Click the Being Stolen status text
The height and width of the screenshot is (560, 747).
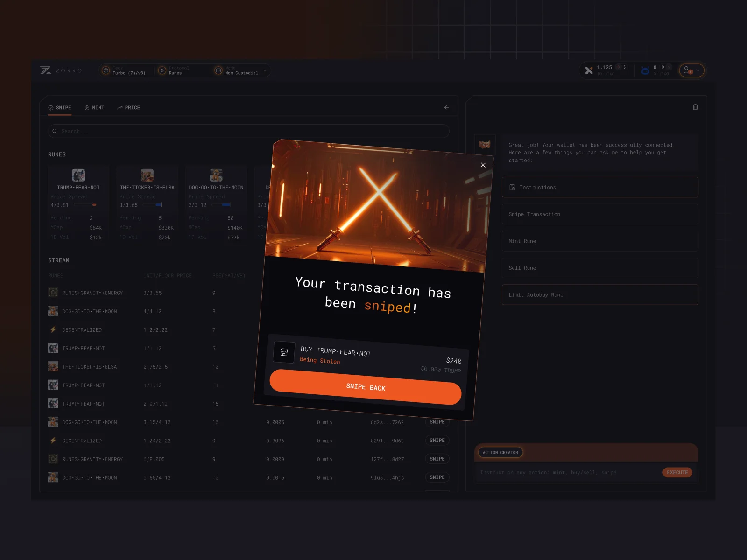pyautogui.click(x=320, y=360)
